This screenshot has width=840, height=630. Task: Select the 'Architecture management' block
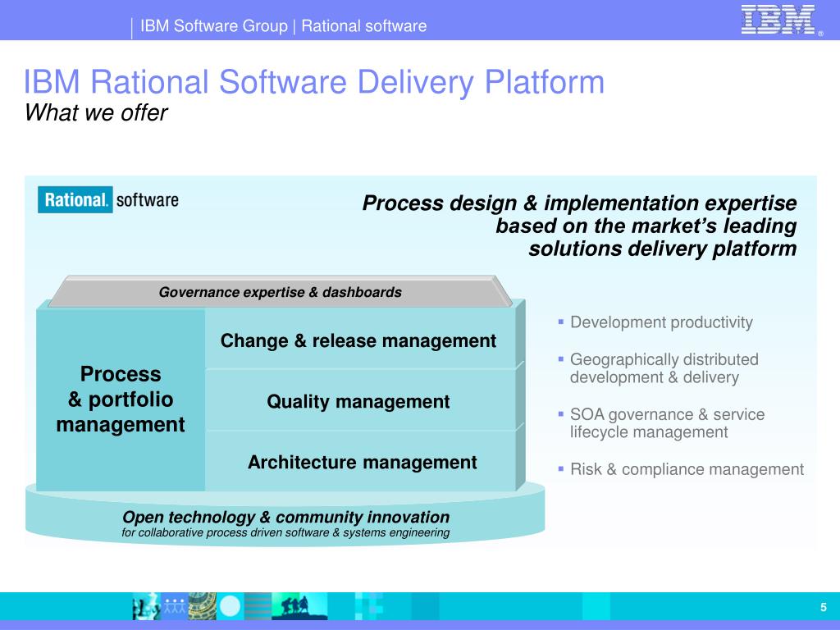(362, 462)
